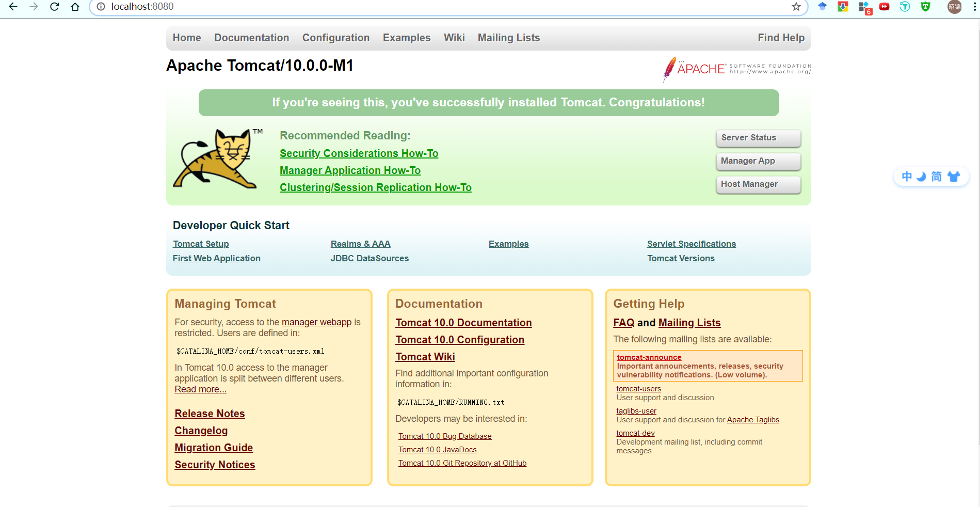Click the Manager App button

(x=759, y=161)
